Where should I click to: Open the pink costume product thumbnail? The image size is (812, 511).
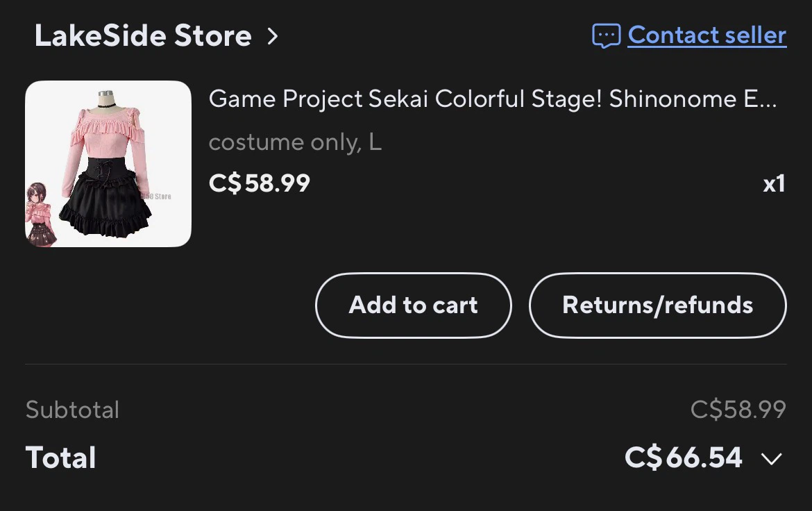coord(108,164)
